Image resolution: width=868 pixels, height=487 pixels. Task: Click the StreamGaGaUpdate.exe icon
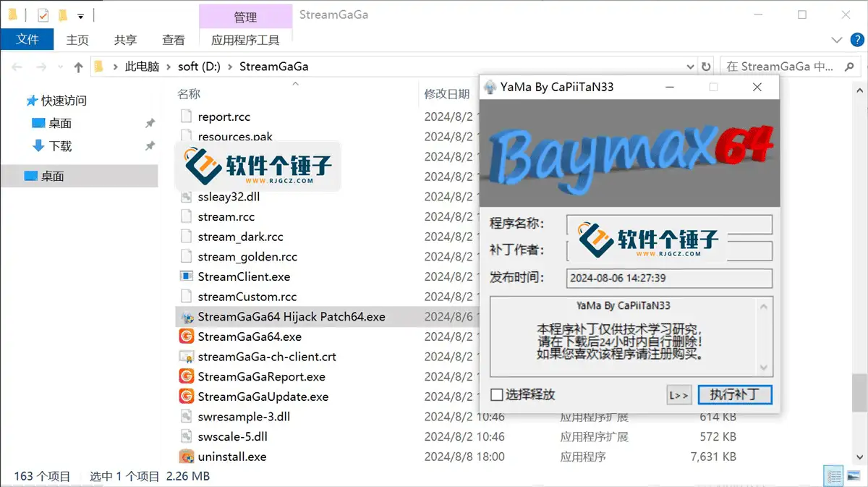pos(187,397)
